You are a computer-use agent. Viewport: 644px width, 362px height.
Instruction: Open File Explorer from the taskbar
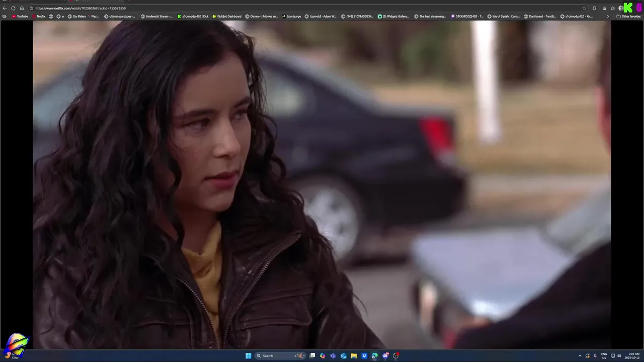[354, 355]
